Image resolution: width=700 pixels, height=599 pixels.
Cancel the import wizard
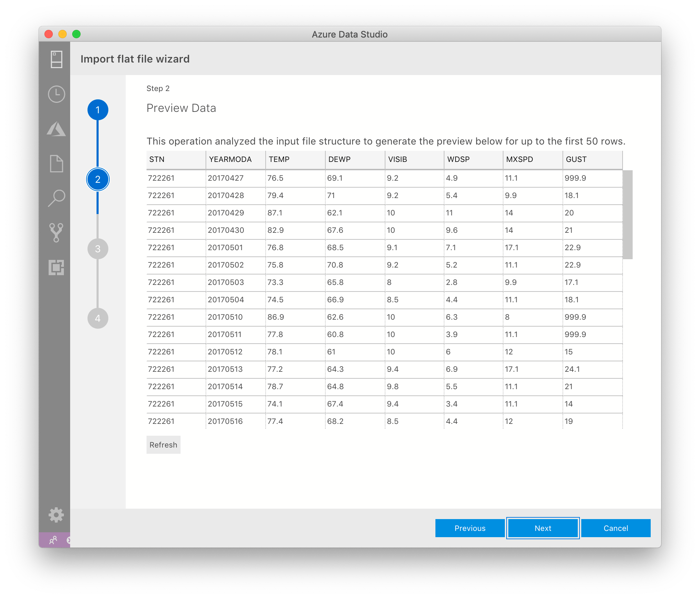point(616,528)
